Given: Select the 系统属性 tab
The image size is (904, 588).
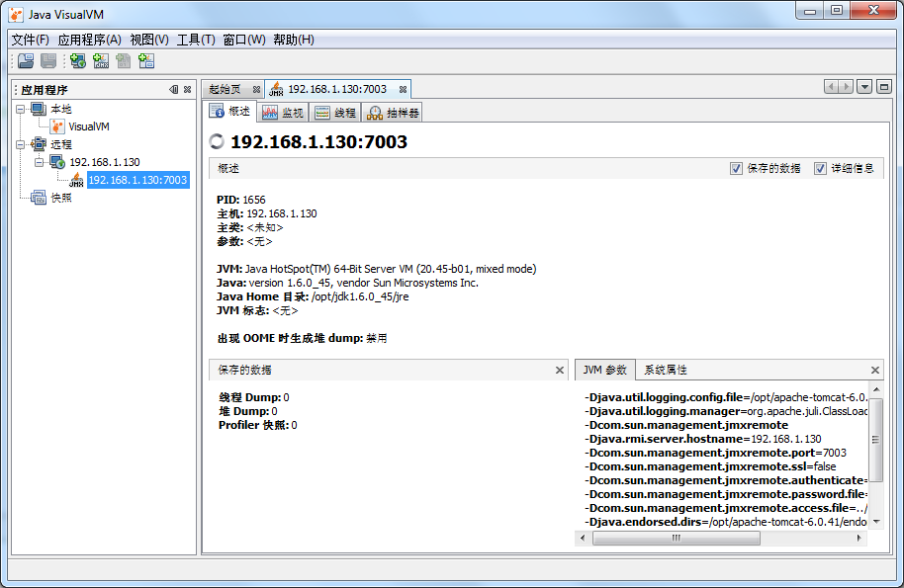Looking at the screenshot, I should tap(666, 370).
